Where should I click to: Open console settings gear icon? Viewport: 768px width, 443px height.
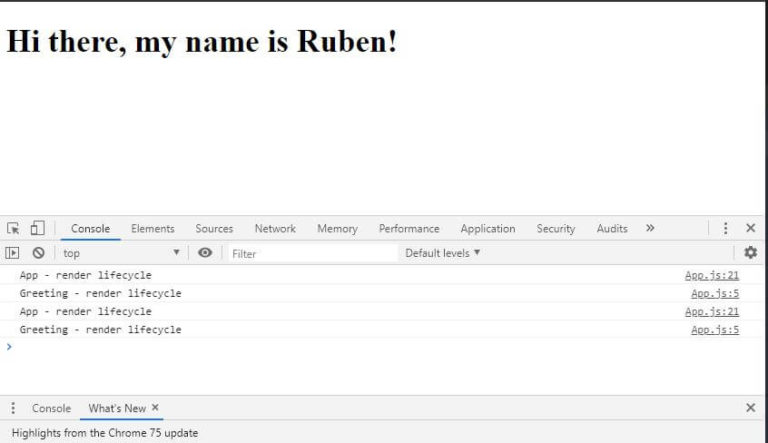[x=750, y=253]
